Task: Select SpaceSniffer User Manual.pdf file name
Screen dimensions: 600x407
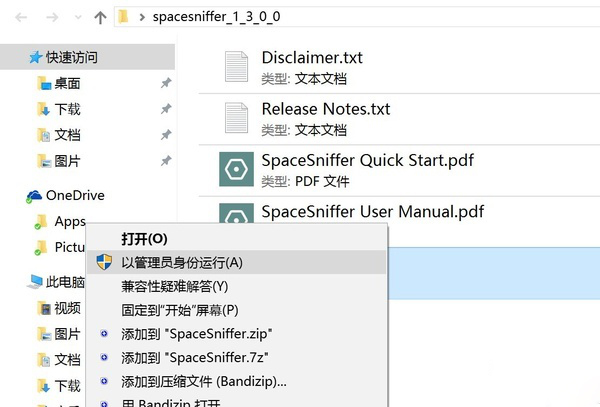Action: tap(372, 211)
